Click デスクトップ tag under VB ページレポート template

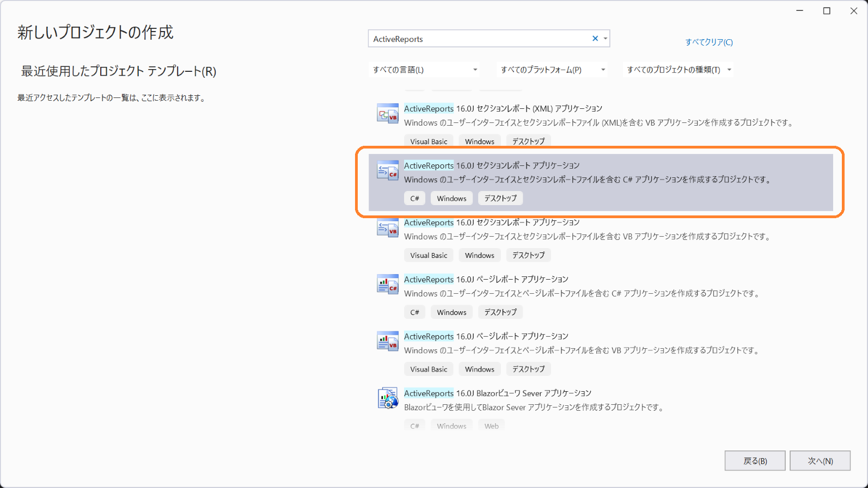(528, 369)
